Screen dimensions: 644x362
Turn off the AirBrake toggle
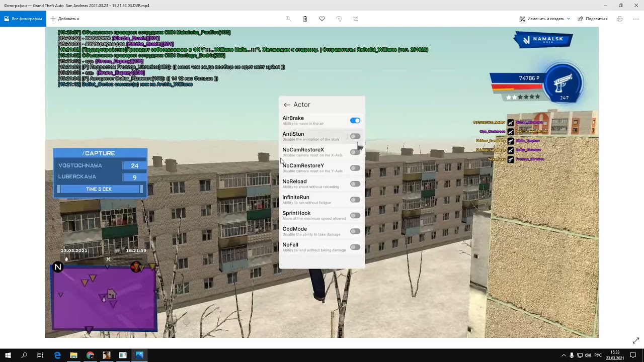355,121
